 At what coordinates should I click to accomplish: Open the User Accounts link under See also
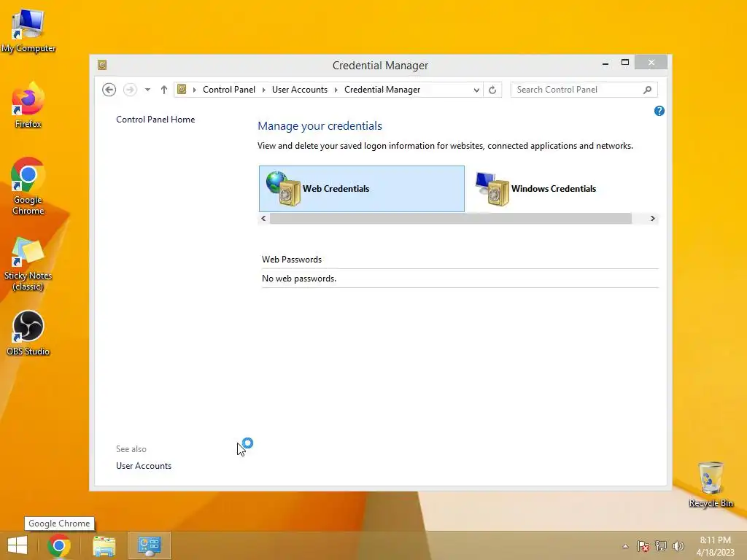pyautogui.click(x=144, y=466)
